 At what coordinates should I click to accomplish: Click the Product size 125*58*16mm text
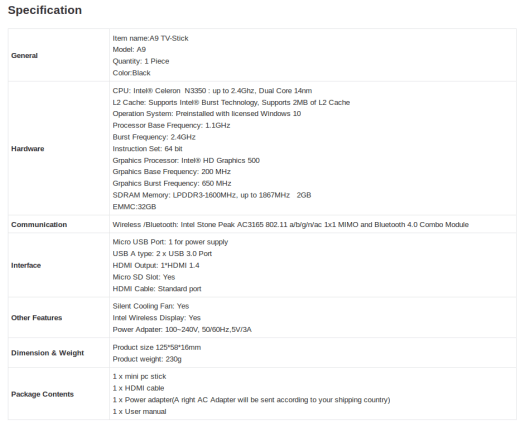tap(157, 348)
